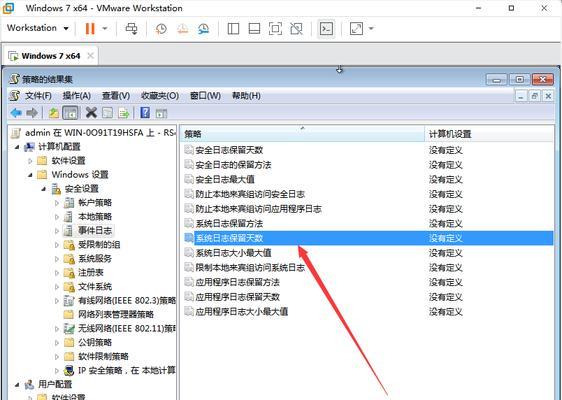
Task: Click the stretch guest display icon
Action: tap(356, 29)
